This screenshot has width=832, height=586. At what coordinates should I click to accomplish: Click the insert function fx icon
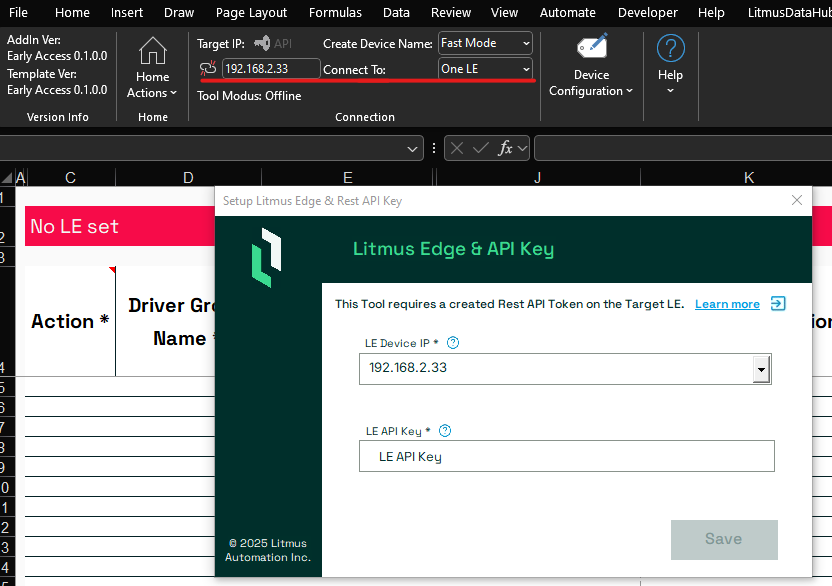click(505, 148)
